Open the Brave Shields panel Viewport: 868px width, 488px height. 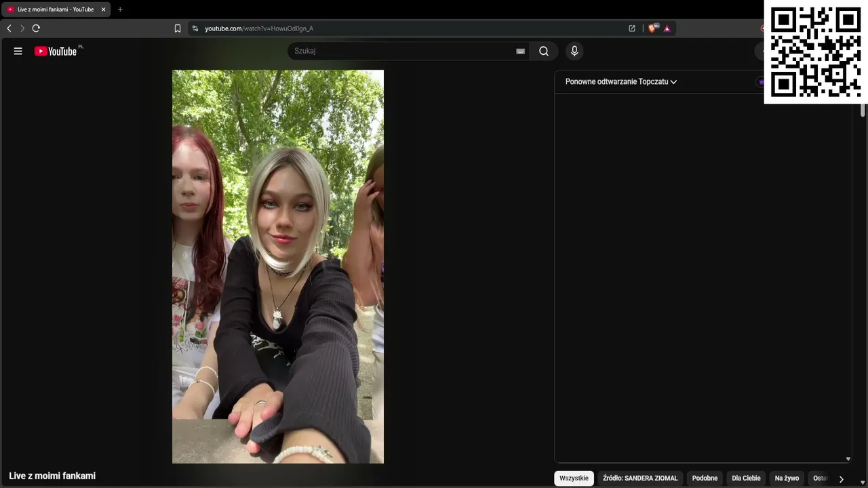[x=653, y=28]
